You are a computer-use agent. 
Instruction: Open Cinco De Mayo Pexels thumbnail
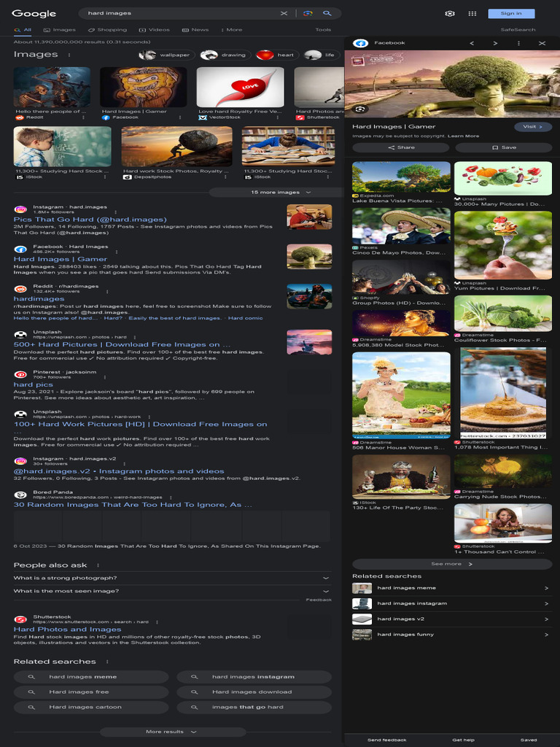401,226
